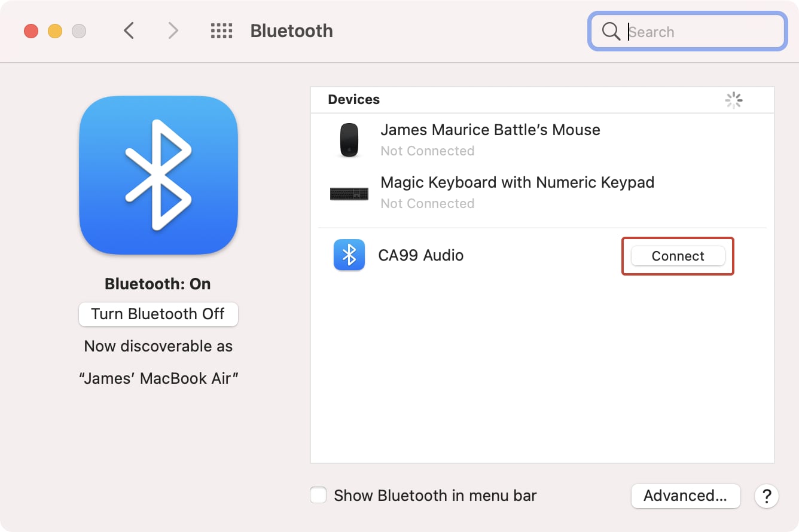
Task: Show all preferences grid icon
Action: pyautogui.click(x=221, y=31)
